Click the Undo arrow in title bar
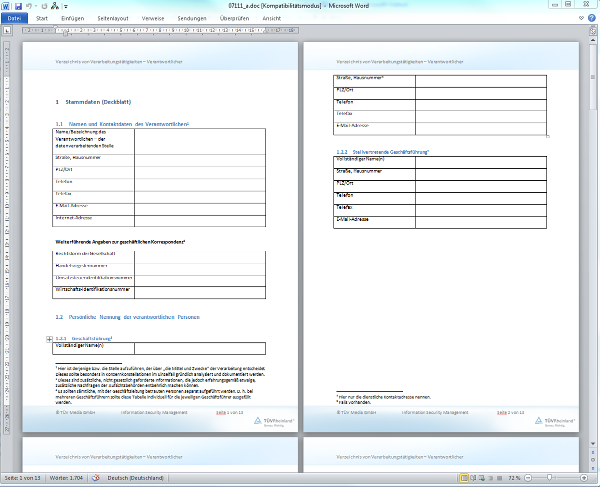The image size is (600, 487). click(30, 6)
